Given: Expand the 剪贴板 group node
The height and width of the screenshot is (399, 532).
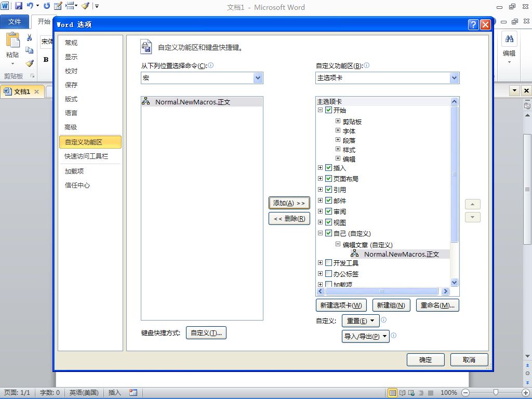Looking at the screenshot, I should 338,121.
